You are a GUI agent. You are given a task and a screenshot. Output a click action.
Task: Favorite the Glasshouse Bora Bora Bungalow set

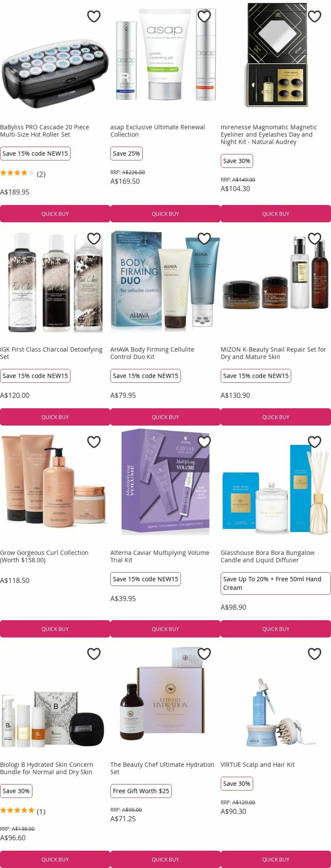[314, 442]
